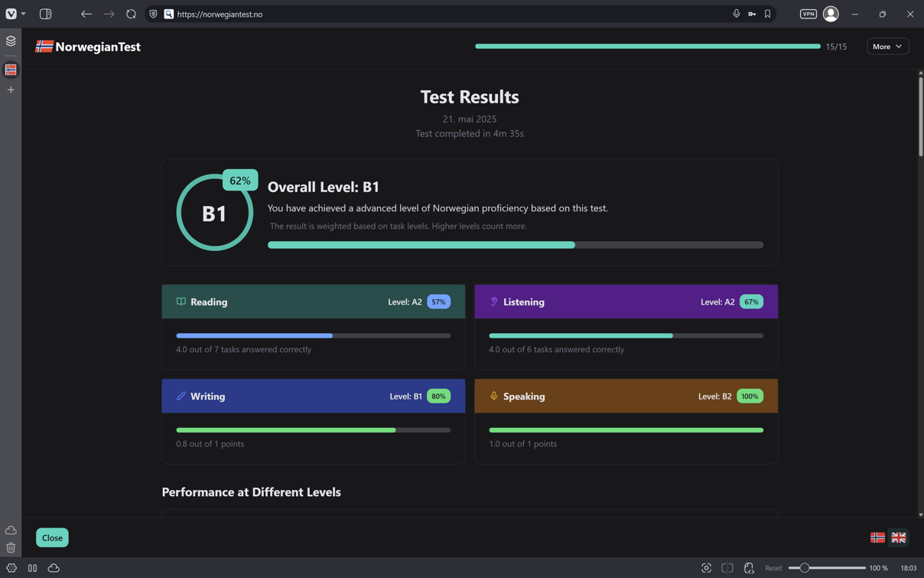Open page actions icon in status bar

coord(749,568)
